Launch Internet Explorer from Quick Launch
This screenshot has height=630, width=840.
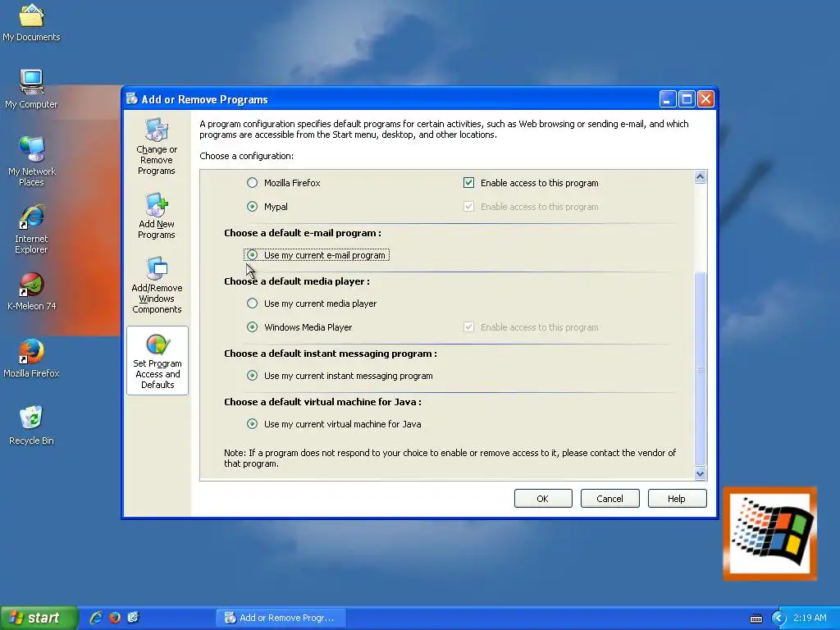point(96,618)
